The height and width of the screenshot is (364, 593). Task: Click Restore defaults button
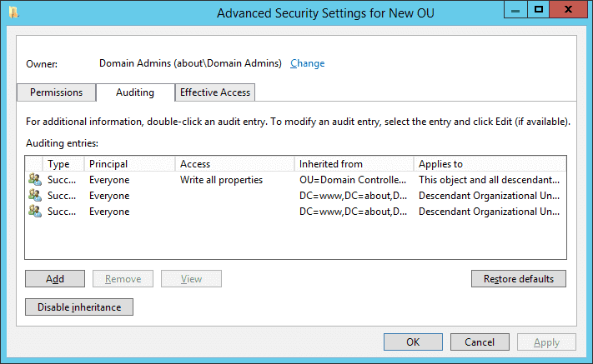click(519, 279)
